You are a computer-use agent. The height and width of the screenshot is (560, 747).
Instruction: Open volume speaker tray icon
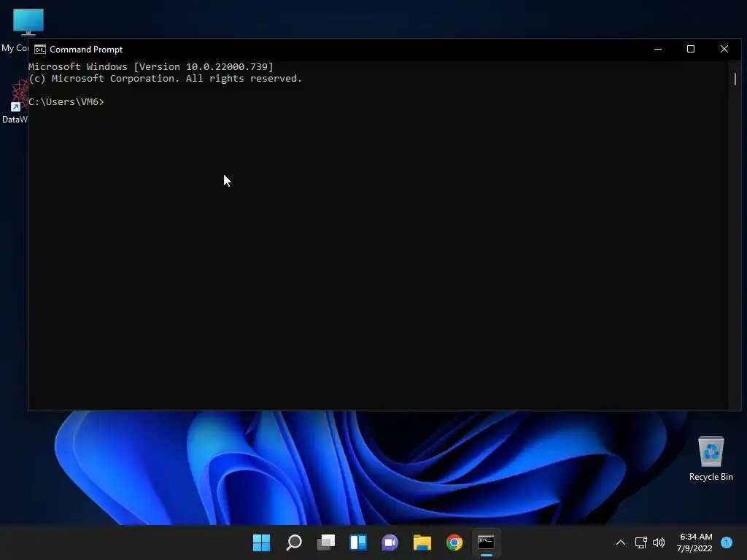(x=659, y=542)
